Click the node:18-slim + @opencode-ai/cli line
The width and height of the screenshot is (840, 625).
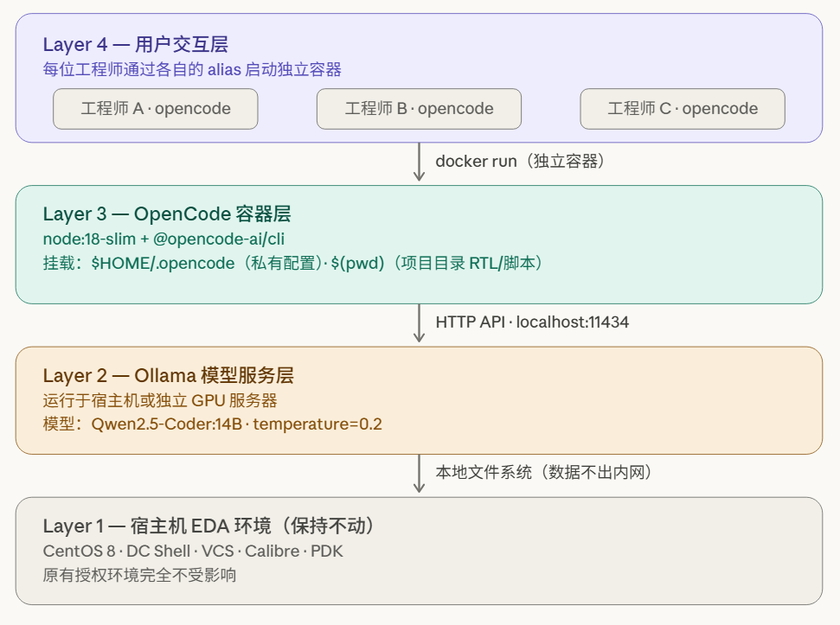pos(164,239)
